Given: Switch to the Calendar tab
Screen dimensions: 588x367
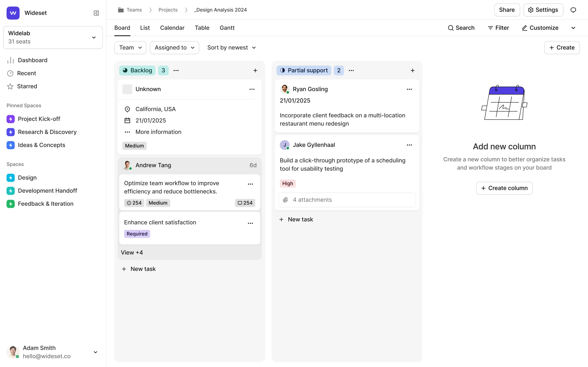Looking at the screenshot, I should pyautogui.click(x=172, y=28).
